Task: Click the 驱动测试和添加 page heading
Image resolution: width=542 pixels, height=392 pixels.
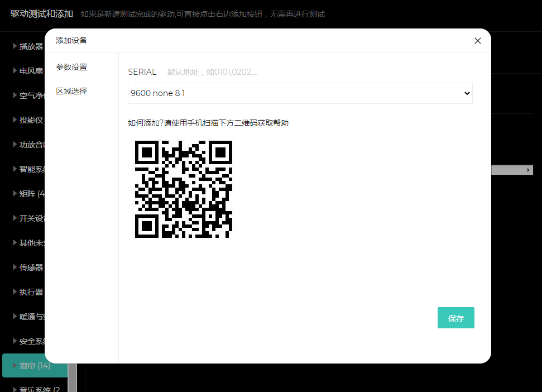Action: [42, 14]
